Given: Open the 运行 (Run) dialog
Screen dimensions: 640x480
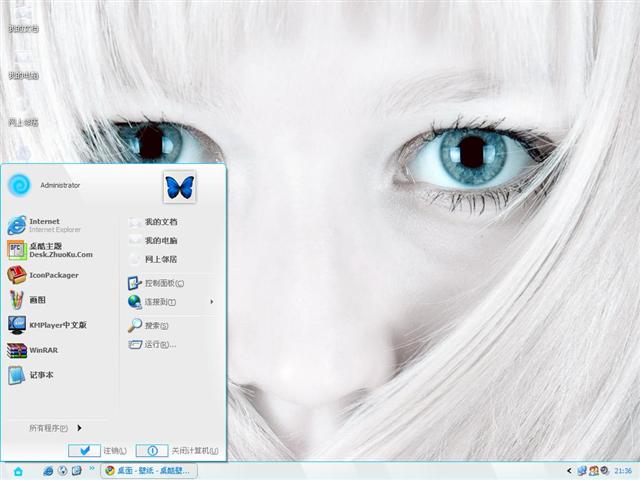Looking at the screenshot, I should pos(158,345).
